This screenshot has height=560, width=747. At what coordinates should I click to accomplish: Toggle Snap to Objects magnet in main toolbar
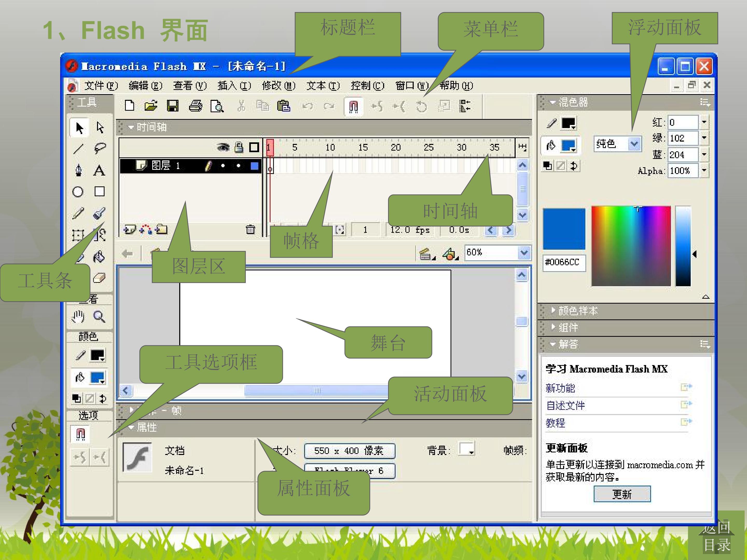coord(353,107)
